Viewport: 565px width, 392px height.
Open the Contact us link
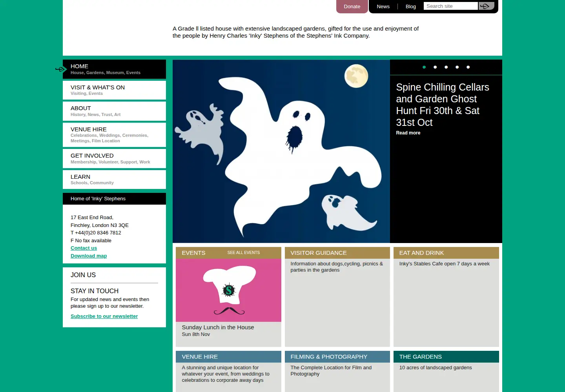coord(84,248)
